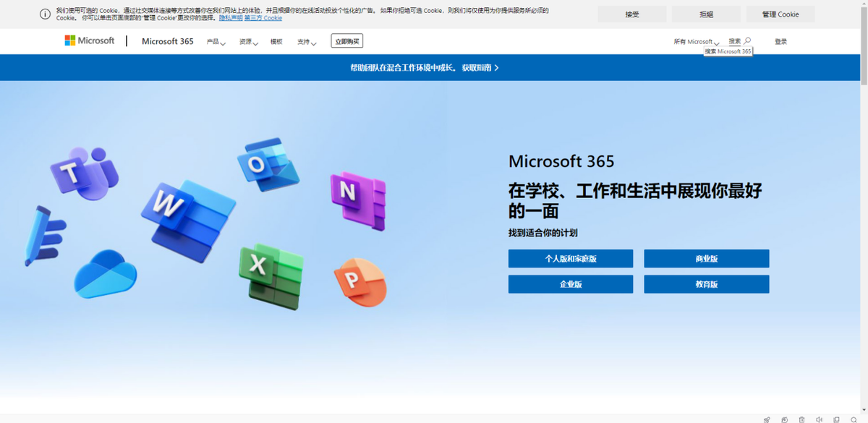Click the large Microsoft 365 hero title
868x423 pixels.
click(x=561, y=161)
